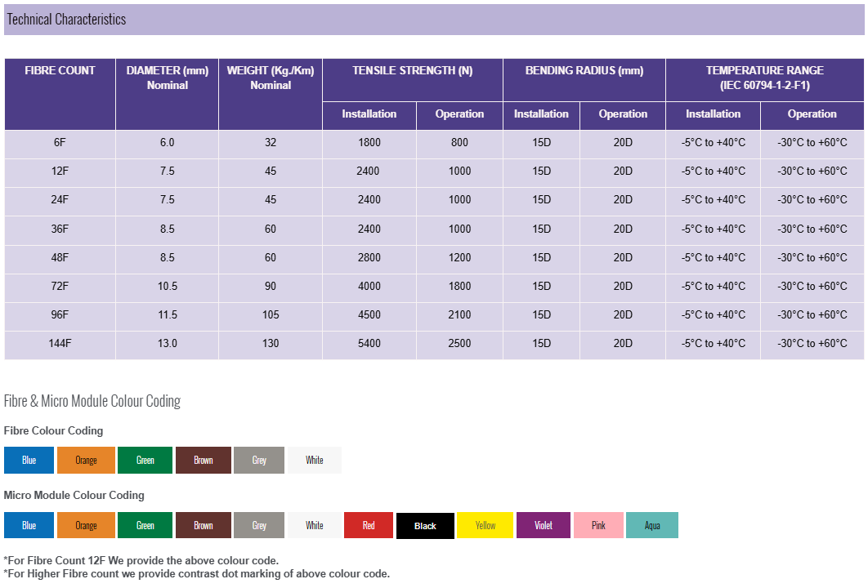
Task: Click the Micro Module Colour Coding subheading
Action: click(x=74, y=496)
